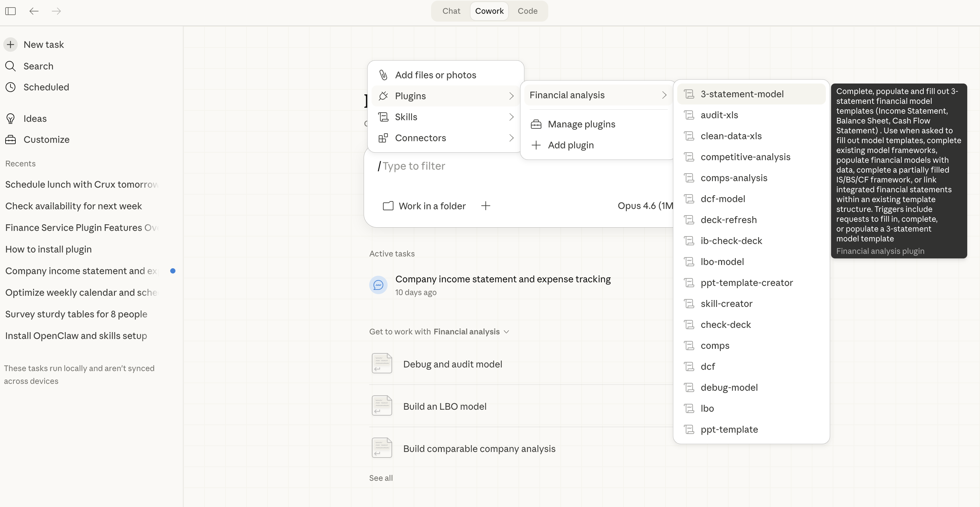
Task: Switch to the Chat tab
Action: [x=451, y=11]
